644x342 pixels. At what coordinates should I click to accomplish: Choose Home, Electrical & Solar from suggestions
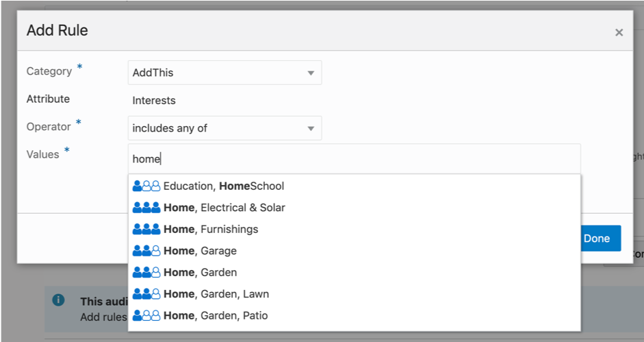(x=224, y=208)
